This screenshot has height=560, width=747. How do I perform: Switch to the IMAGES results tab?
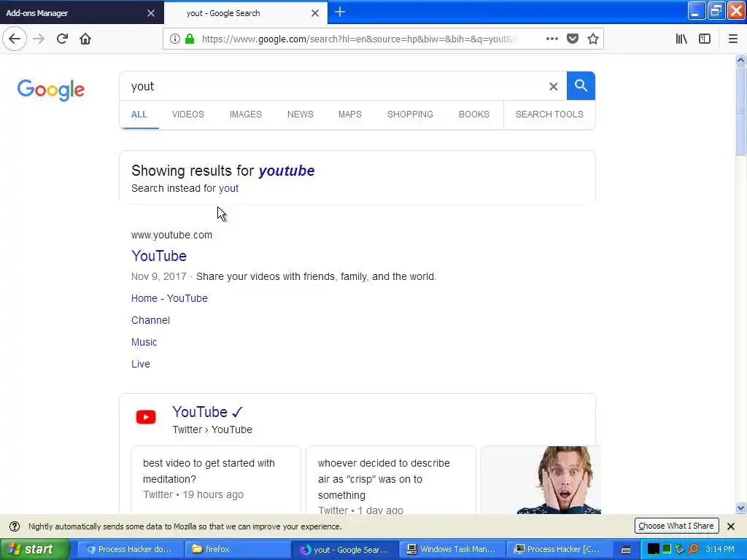click(x=245, y=114)
